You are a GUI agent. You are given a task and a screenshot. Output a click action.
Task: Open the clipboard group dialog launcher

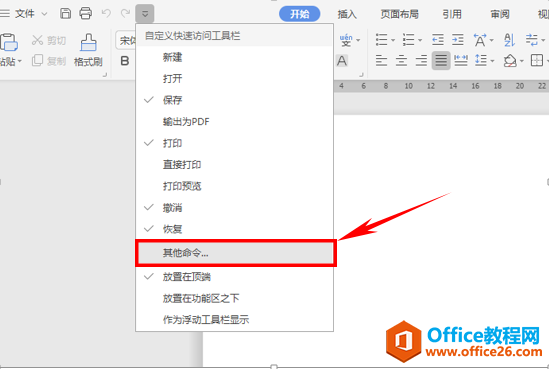pyautogui.click(x=104, y=75)
